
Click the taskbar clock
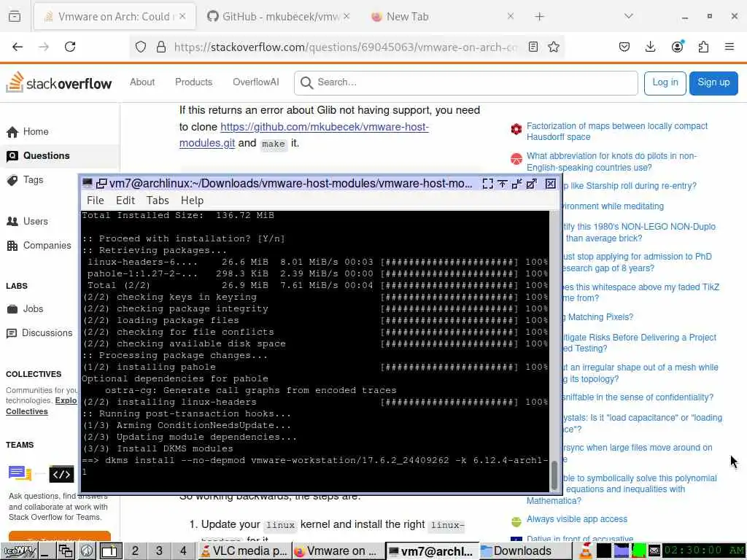pos(704,551)
